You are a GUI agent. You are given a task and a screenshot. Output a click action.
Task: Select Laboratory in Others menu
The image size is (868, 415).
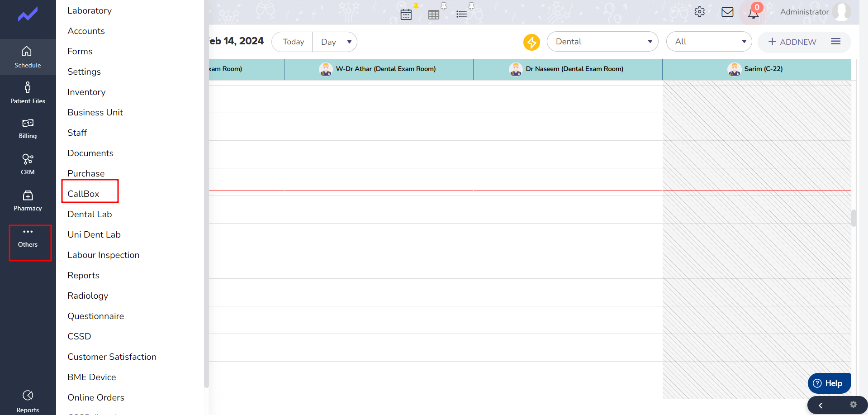point(90,10)
